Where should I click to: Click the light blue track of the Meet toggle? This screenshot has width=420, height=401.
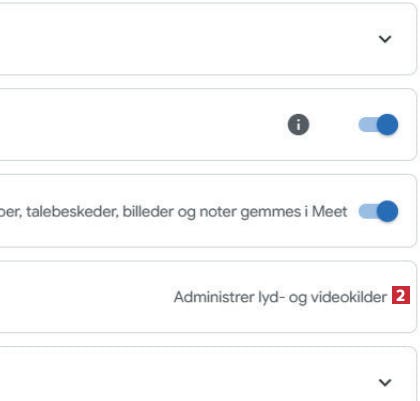tap(368, 211)
